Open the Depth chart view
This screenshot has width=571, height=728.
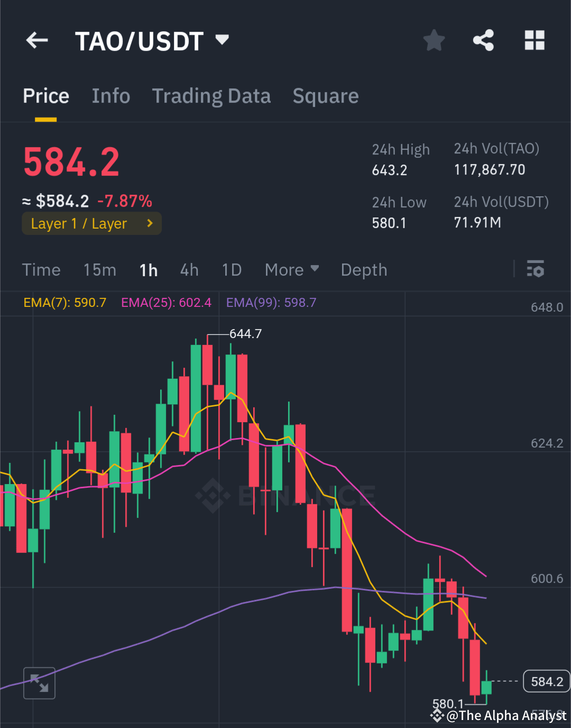click(364, 270)
